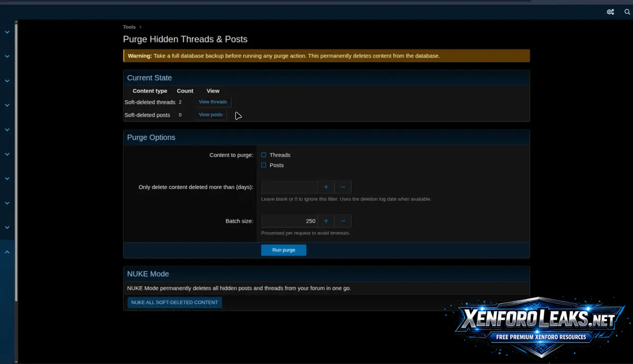Expand the first sidebar section chevron
633x364 pixels.
tap(7, 32)
